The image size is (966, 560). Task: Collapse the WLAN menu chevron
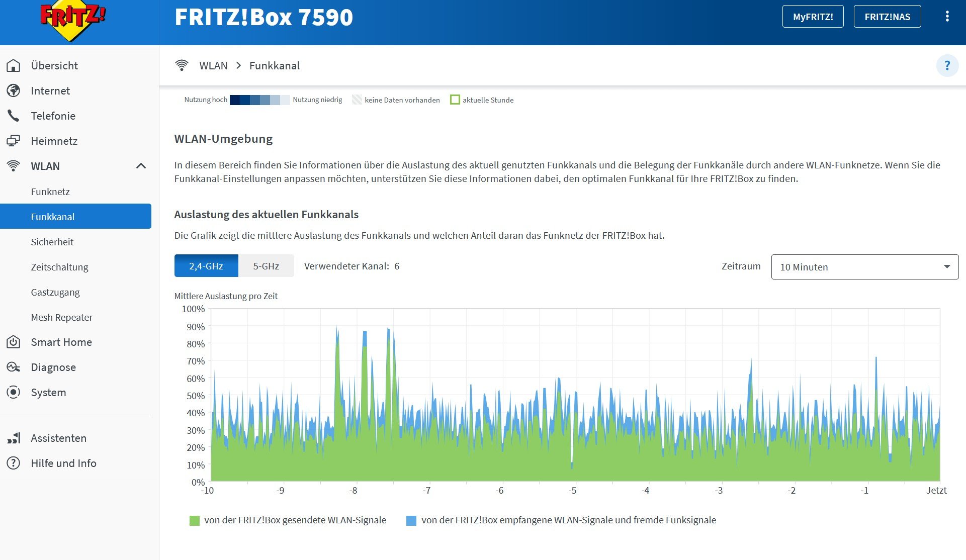point(141,166)
